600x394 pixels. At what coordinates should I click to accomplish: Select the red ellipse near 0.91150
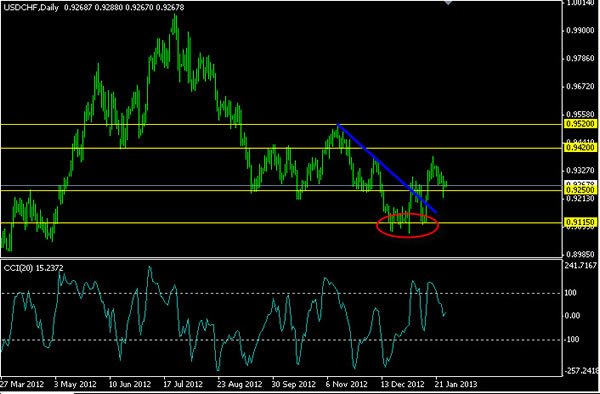point(407,225)
